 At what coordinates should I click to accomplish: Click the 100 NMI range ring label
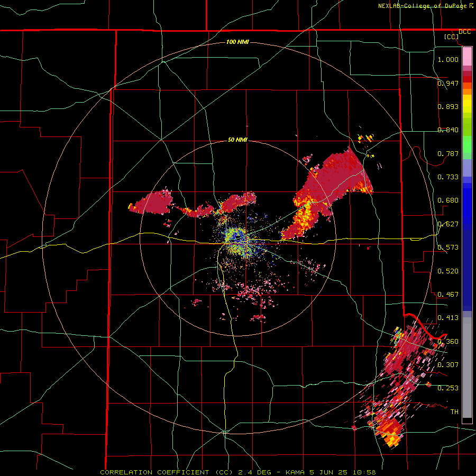[x=237, y=42]
